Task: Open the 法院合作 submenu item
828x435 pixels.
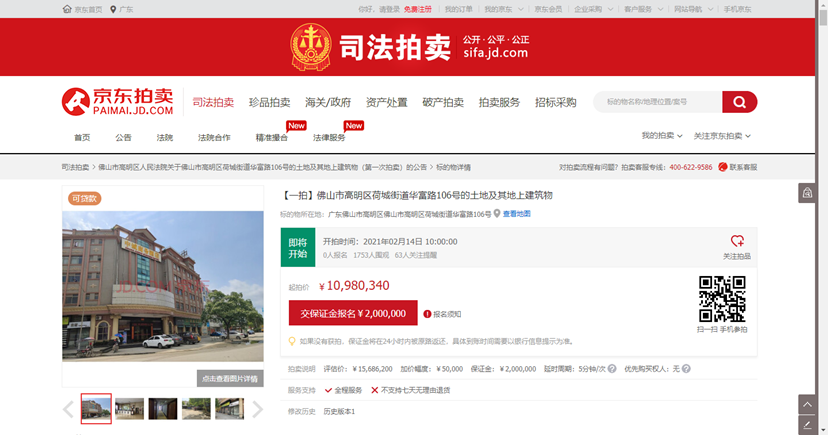Action: click(x=214, y=137)
